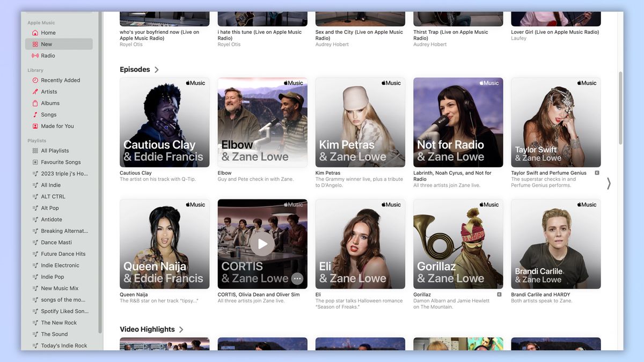Select the Breaking Alternat... playlist
The height and width of the screenshot is (362, 644).
pyautogui.click(x=59, y=231)
